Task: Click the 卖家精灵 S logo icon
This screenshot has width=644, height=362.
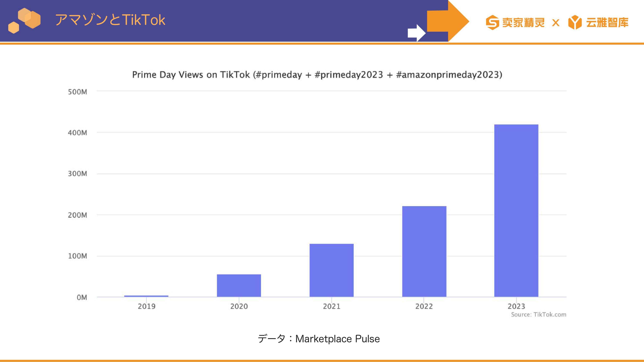Action: 492,23
